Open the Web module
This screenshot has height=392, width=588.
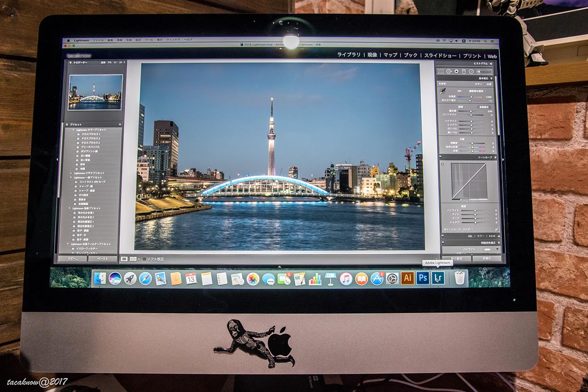click(x=492, y=56)
